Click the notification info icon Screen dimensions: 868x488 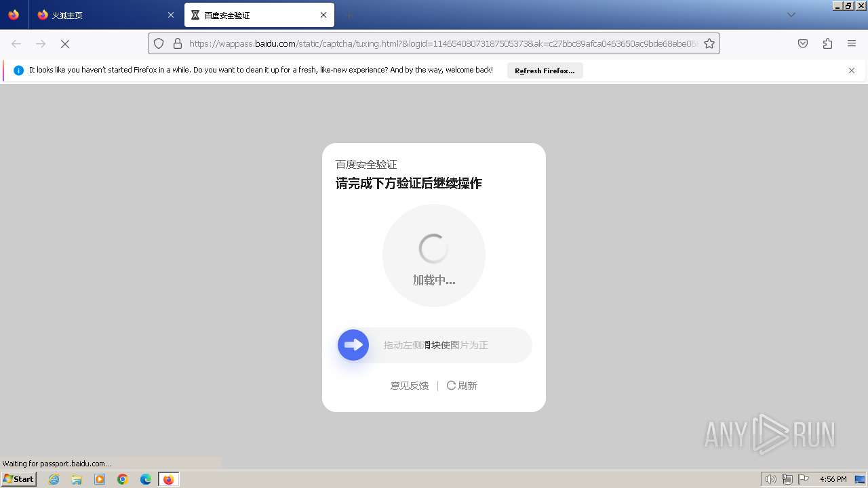18,70
